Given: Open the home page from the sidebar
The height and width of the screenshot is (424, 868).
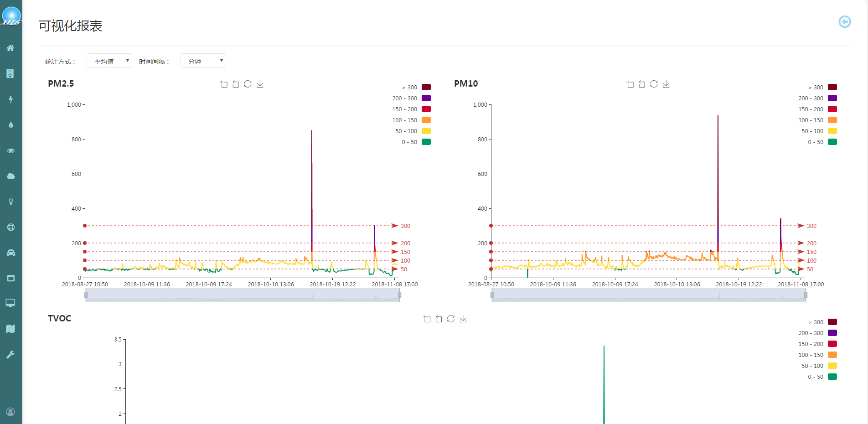Looking at the screenshot, I should (x=10, y=48).
